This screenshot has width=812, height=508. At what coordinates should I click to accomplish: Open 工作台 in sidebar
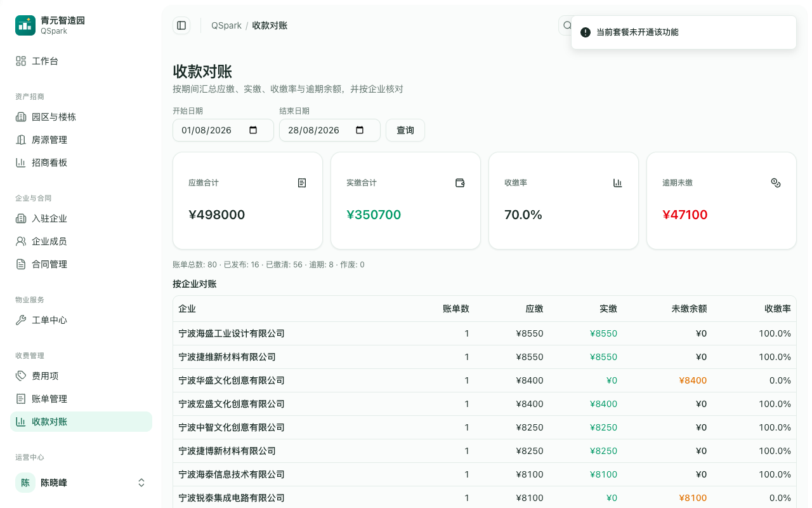coord(81,61)
